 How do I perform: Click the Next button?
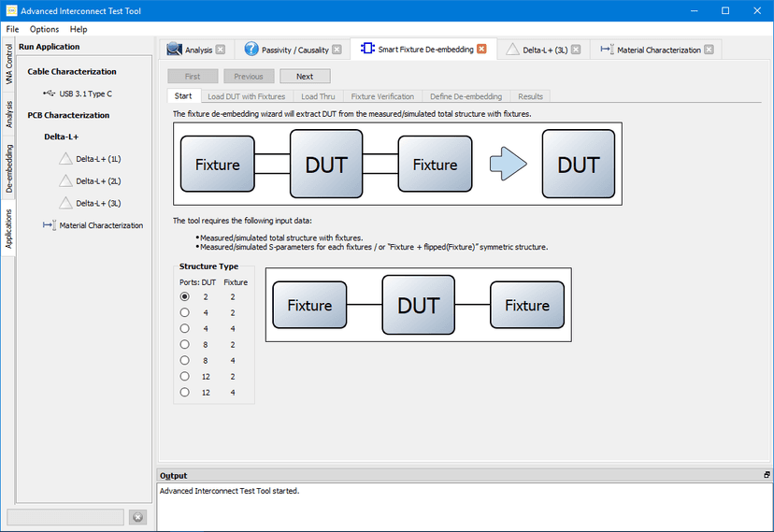tap(304, 76)
